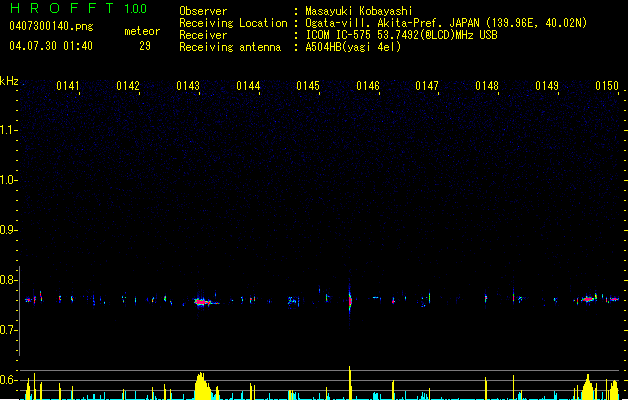Screen dimensions: 629x400
Task: Click the 1.1 kHz axis label
Action: coord(8,130)
